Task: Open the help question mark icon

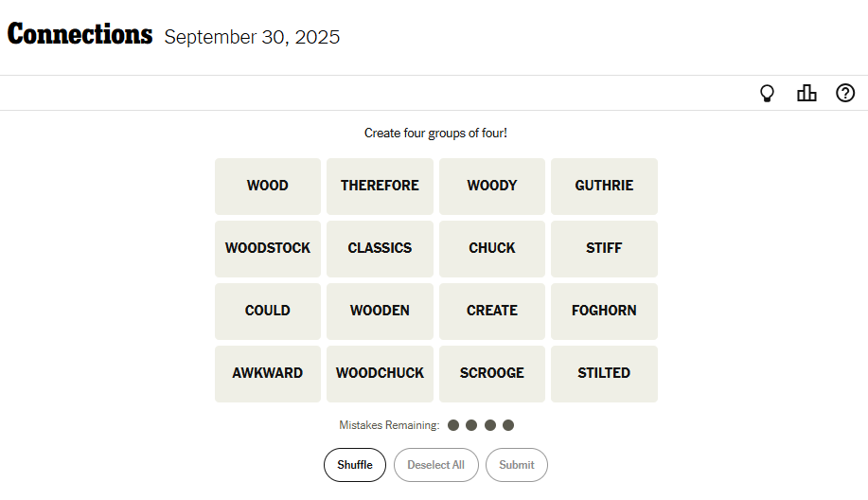Action: [845, 93]
